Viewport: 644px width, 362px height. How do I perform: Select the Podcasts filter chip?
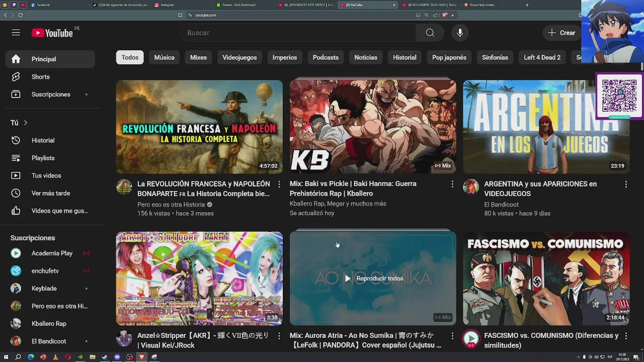click(x=326, y=57)
